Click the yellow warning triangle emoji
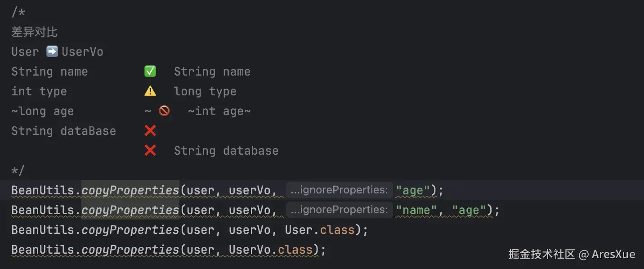Viewport: 644px width, 269px height. tap(150, 91)
